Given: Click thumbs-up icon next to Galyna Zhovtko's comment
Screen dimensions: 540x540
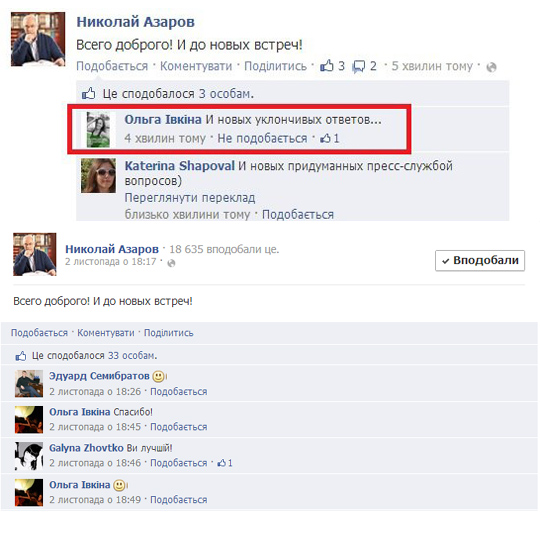Looking at the screenshot, I should coord(222,463).
